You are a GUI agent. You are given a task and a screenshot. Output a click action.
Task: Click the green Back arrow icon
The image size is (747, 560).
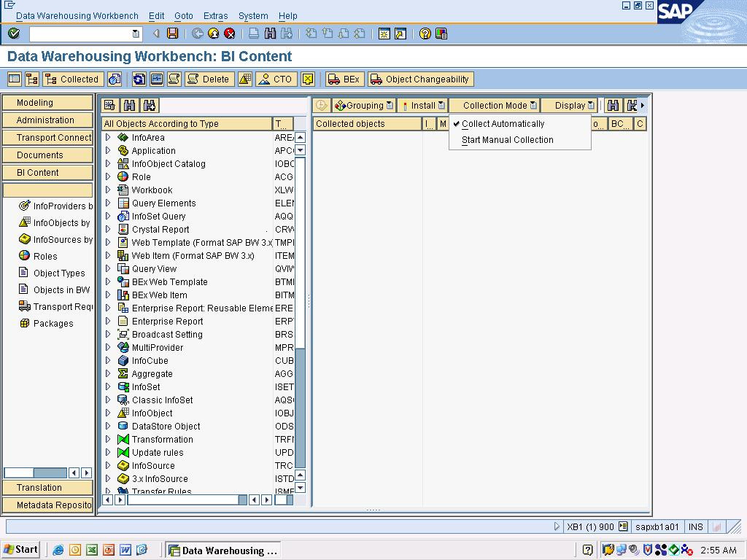point(197,34)
